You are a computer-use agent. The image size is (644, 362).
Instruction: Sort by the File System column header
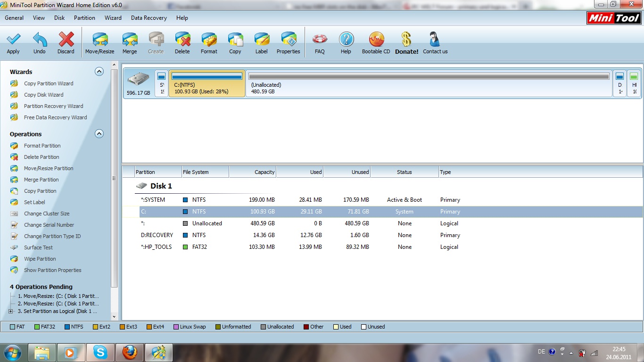coord(205,172)
